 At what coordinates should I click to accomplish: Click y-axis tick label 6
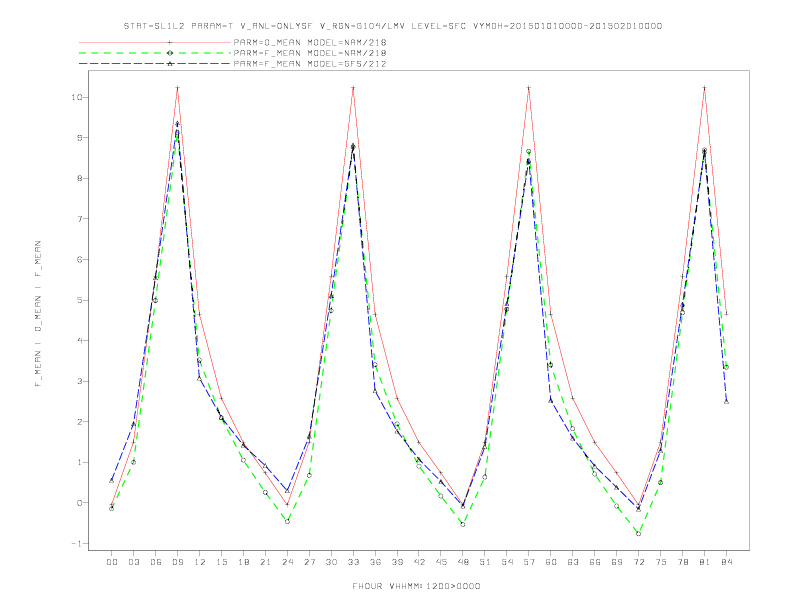click(80, 260)
